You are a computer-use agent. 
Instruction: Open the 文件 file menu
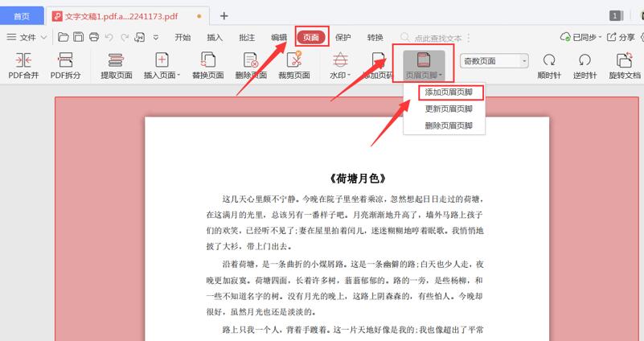point(27,37)
